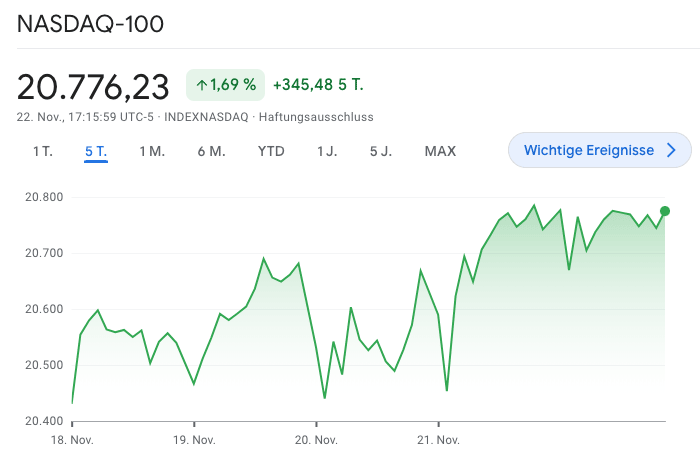The image size is (700, 461).
Task: Show the 1 M. chart range
Action: point(152,151)
